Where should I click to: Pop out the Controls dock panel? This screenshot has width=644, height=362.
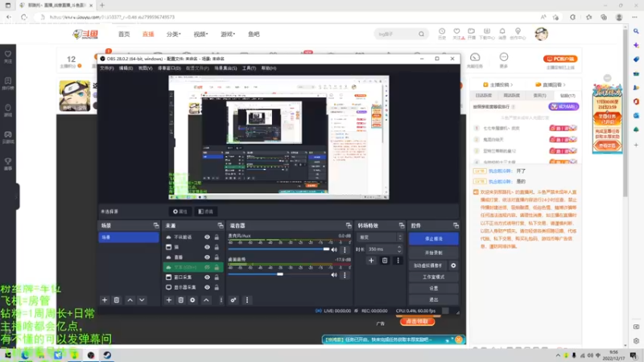tap(456, 225)
